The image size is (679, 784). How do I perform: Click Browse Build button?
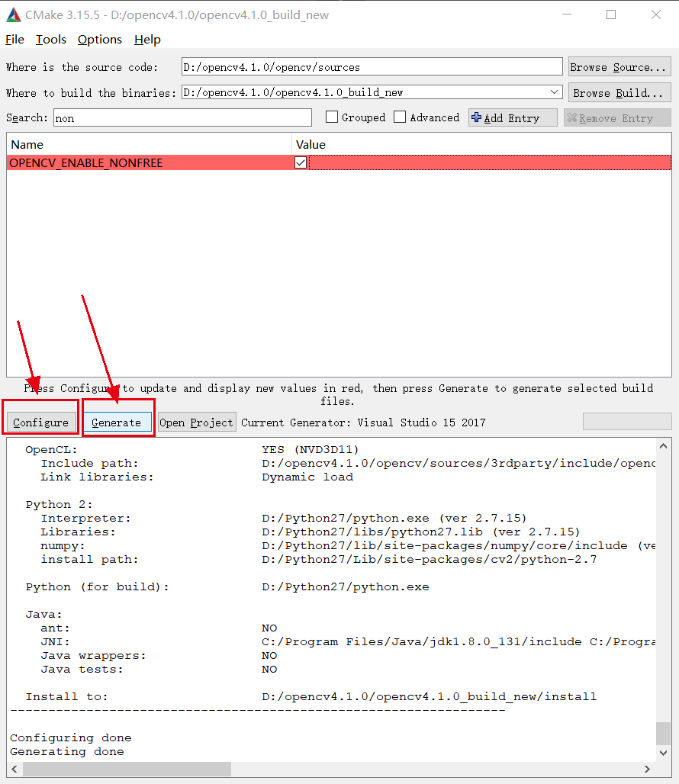point(619,92)
